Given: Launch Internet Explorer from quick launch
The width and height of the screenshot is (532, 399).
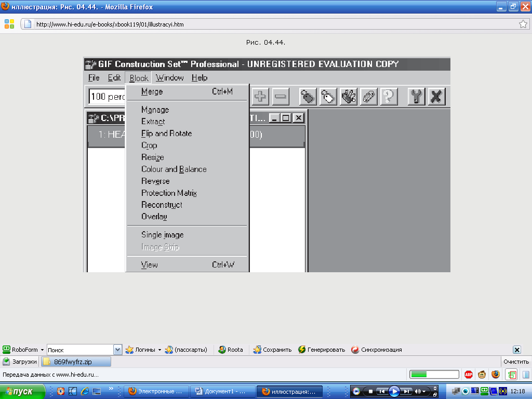Looking at the screenshot, I should click(x=85, y=391).
